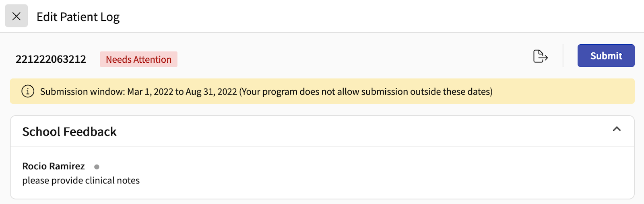The width and height of the screenshot is (644, 204).
Task: Click the Edit Patient Log title
Action: point(78,17)
